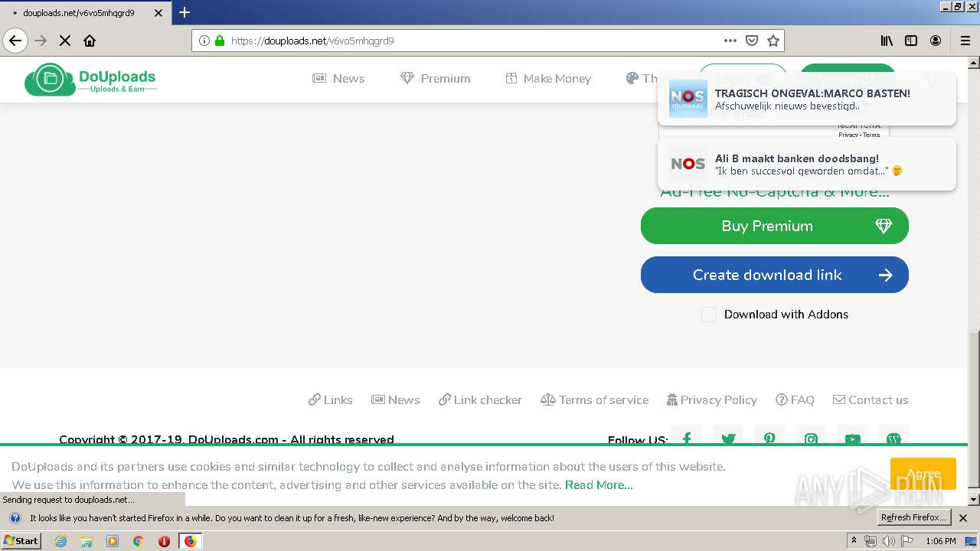Image resolution: width=980 pixels, height=551 pixels.
Task: Open the footer News link
Action: point(396,399)
